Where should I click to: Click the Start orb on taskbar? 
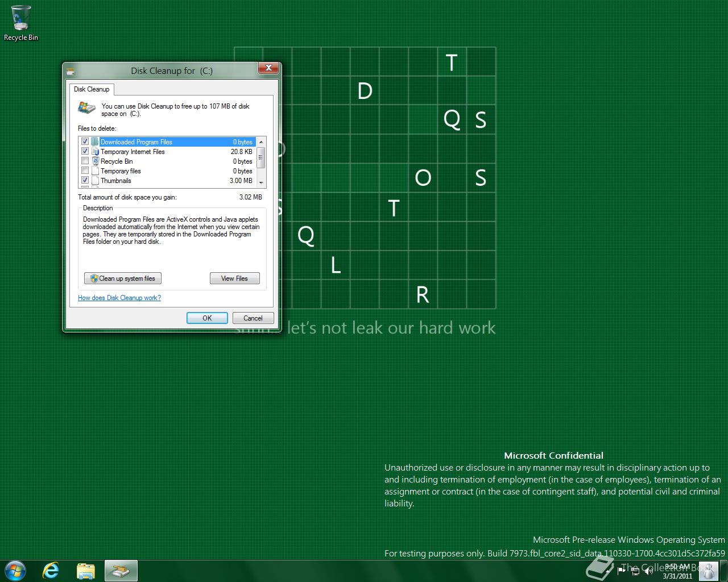click(15, 571)
